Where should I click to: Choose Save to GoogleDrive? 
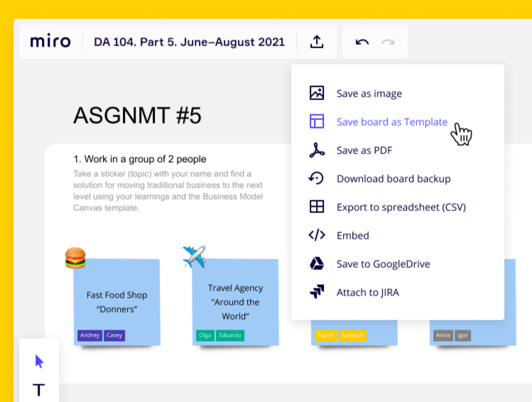click(383, 264)
